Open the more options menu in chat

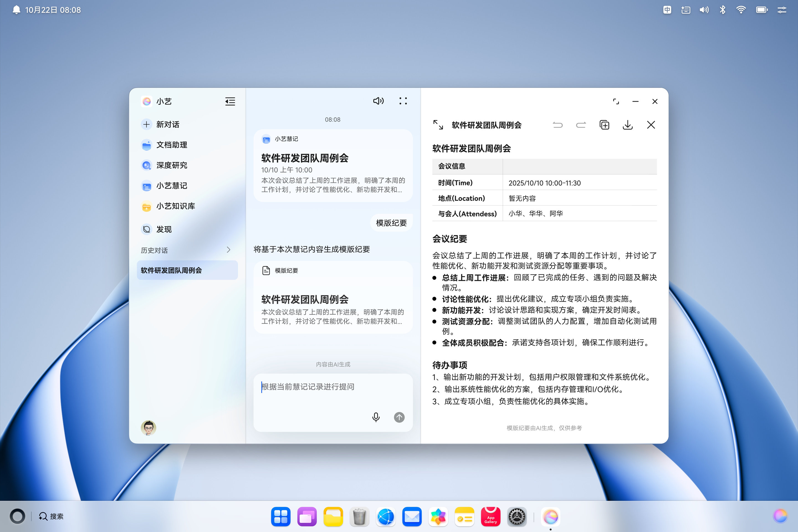coord(403,101)
